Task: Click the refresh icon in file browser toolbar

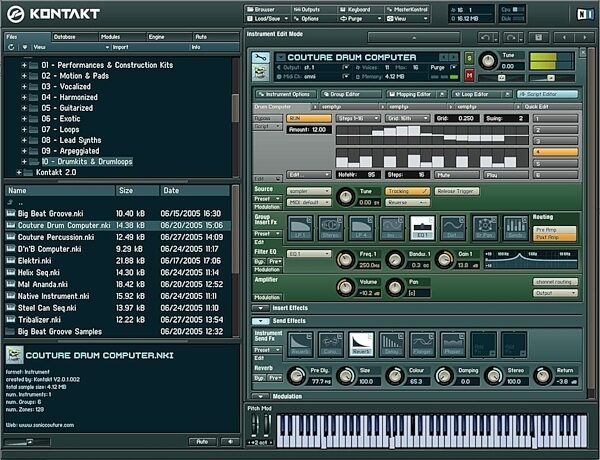Action: [11, 47]
